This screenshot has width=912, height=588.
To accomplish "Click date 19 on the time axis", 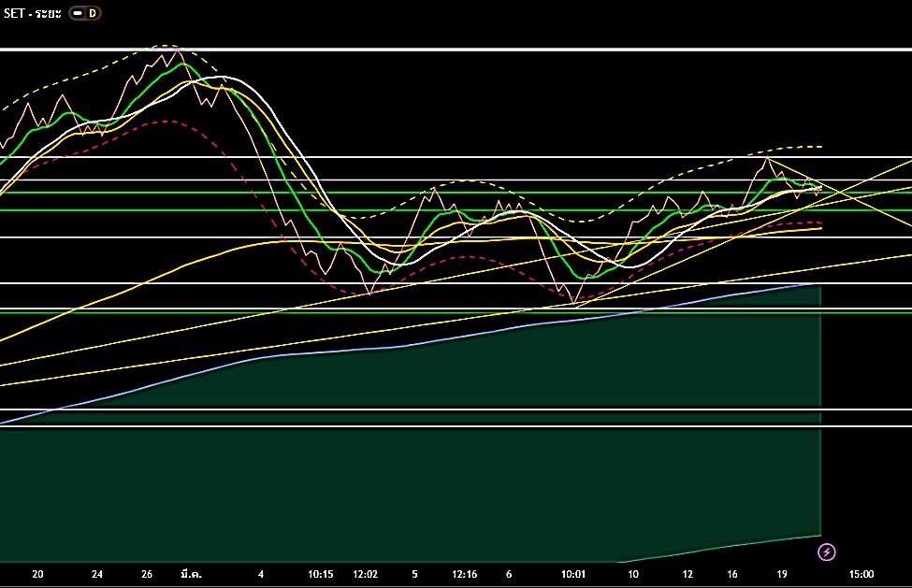I will [782, 574].
